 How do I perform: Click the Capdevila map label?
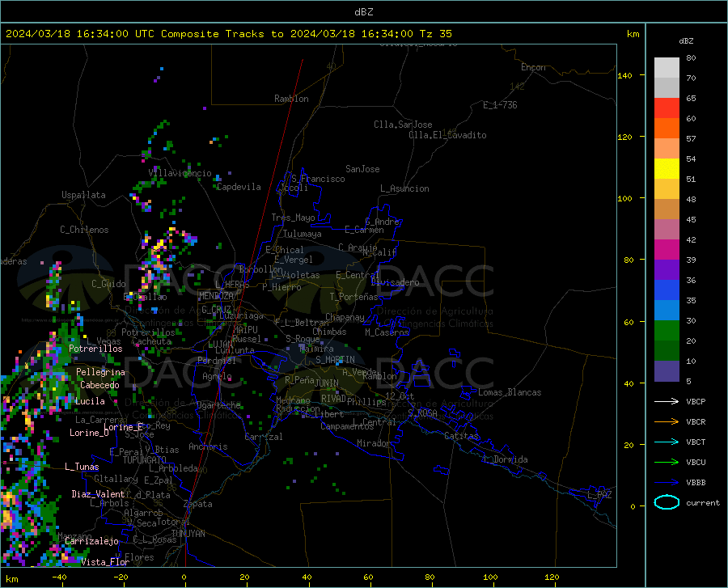[x=239, y=187]
